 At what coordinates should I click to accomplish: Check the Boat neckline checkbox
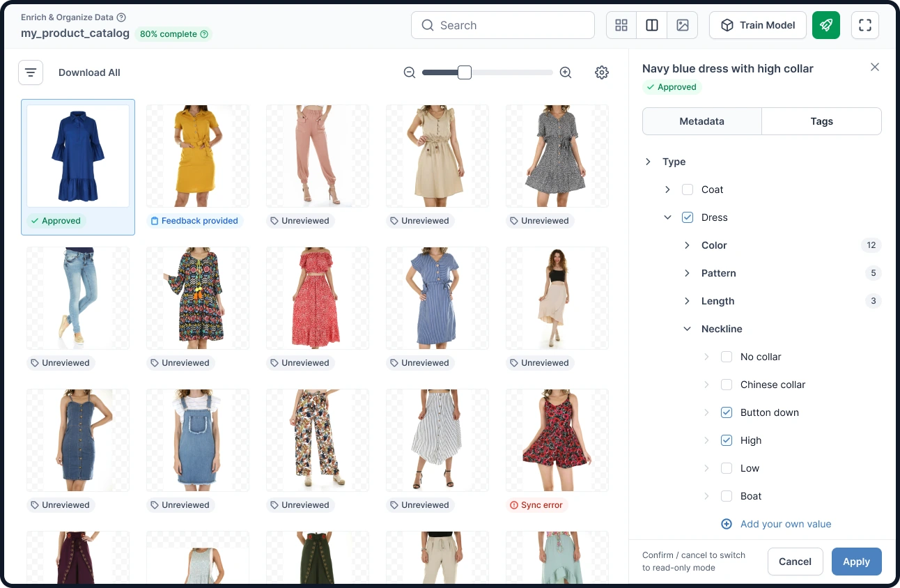727,496
